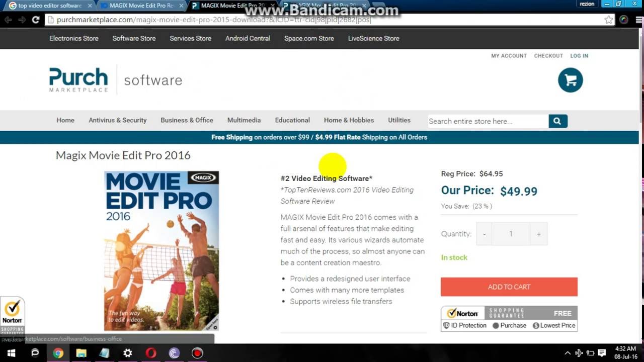Screen dimensions: 644x362
Task: Click the Norton Shopping Guarantee banner
Action: [509, 319]
